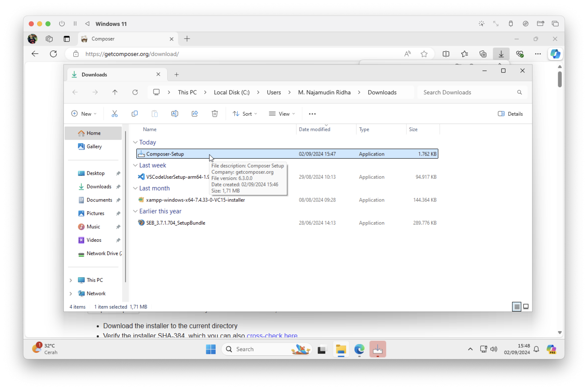Collapse the Last week group
This screenshot has width=588, height=390.
[x=135, y=165]
